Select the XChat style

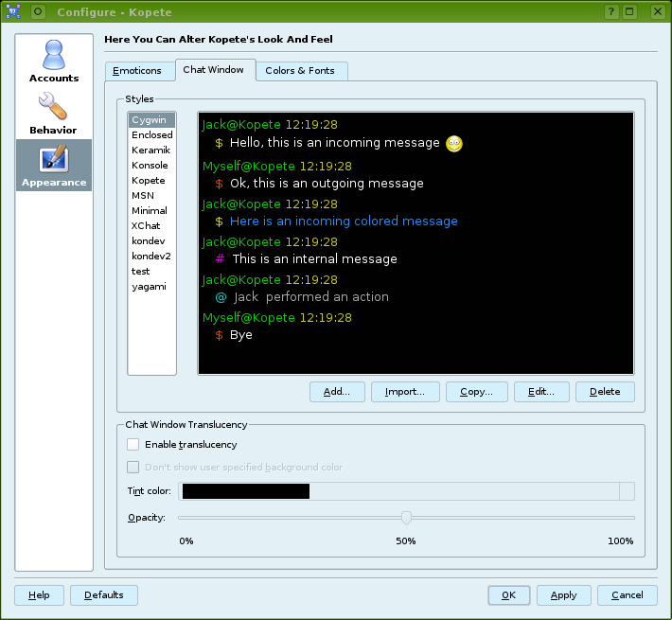pos(151,226)
